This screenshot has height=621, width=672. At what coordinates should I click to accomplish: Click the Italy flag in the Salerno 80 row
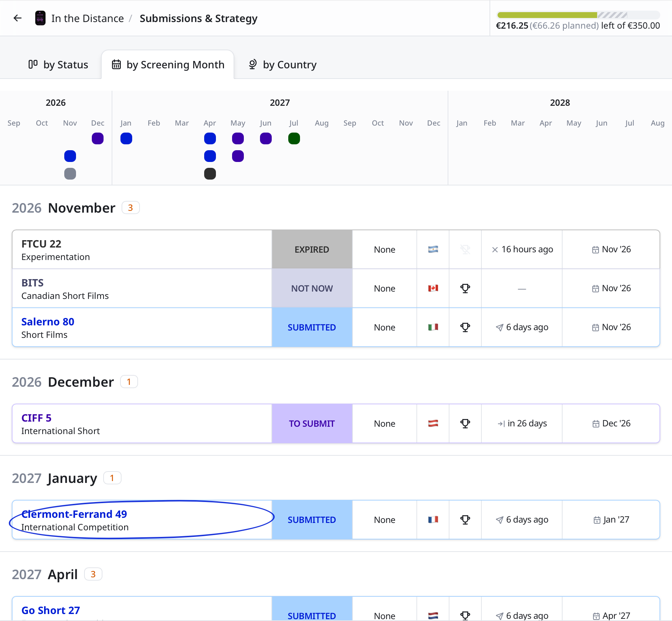(x=433, y=327)
